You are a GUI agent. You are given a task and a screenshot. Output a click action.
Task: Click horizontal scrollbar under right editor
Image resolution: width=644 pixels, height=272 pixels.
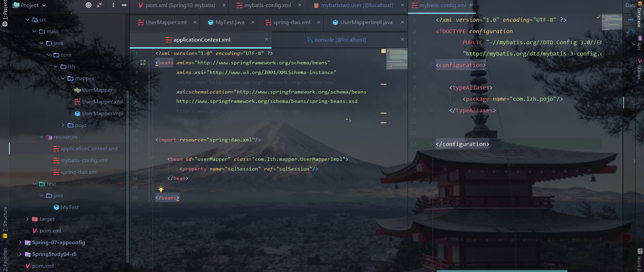point(501,271)
